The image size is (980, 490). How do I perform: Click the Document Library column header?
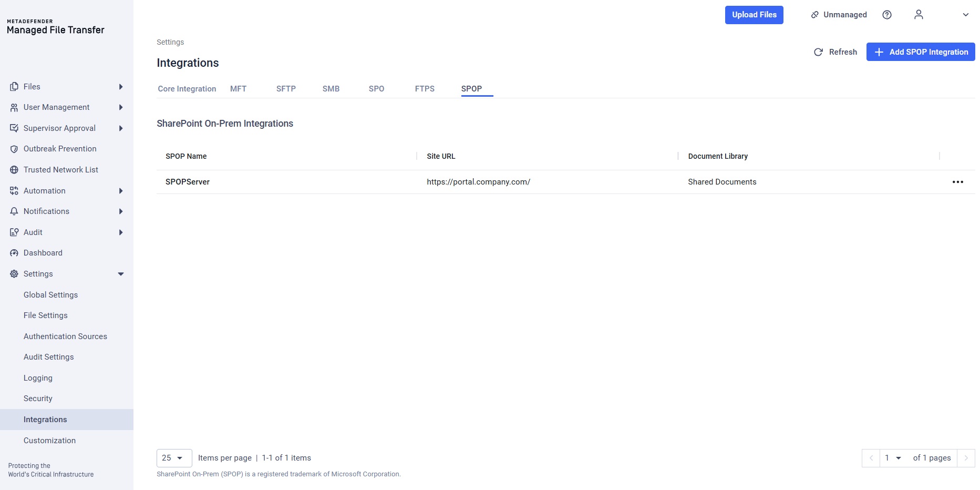718,156
